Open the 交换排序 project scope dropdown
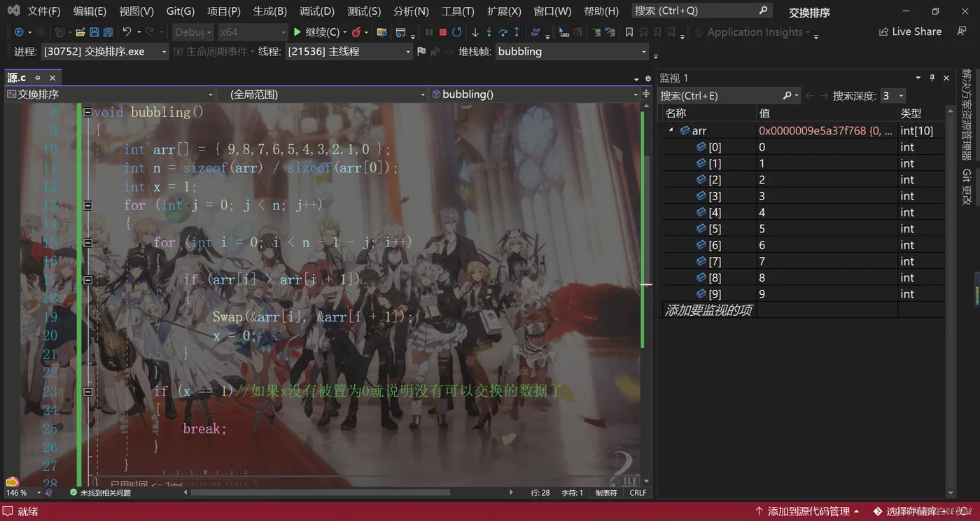Screen dimensions: 980x521 click(x=110, y=95)
